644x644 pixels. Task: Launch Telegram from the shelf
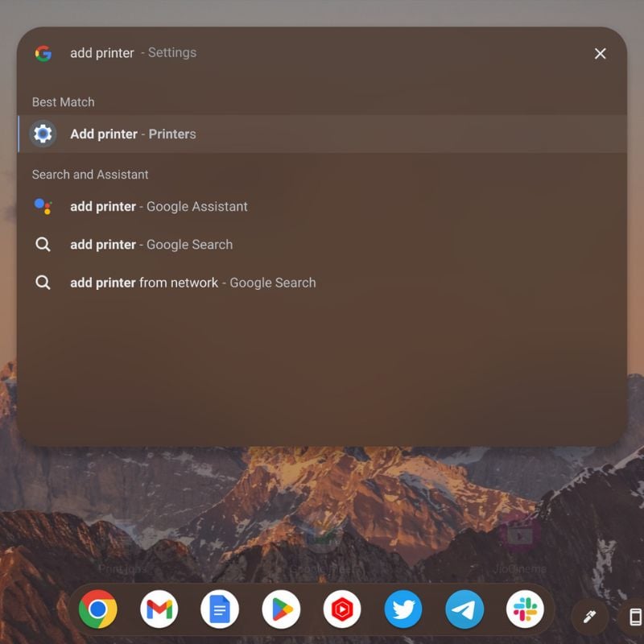(464, 609)
